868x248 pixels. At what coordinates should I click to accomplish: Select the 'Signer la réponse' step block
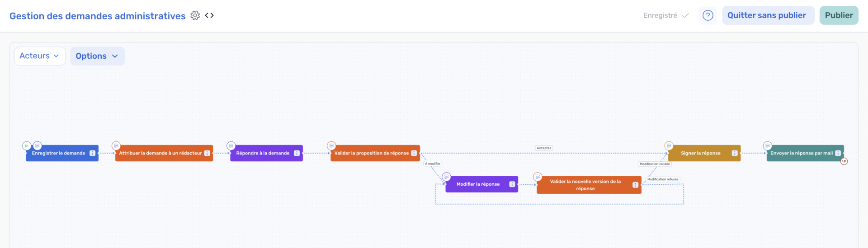(700, 154)
